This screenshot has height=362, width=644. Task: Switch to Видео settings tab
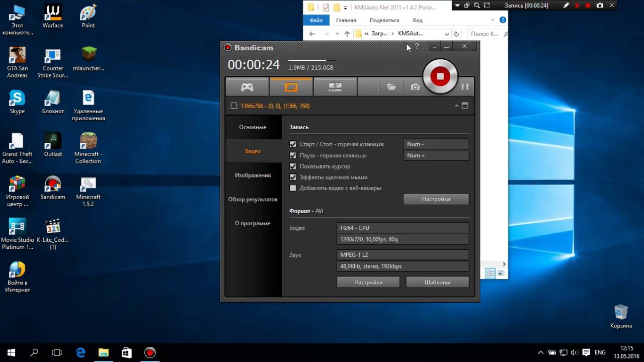(253, 151)
